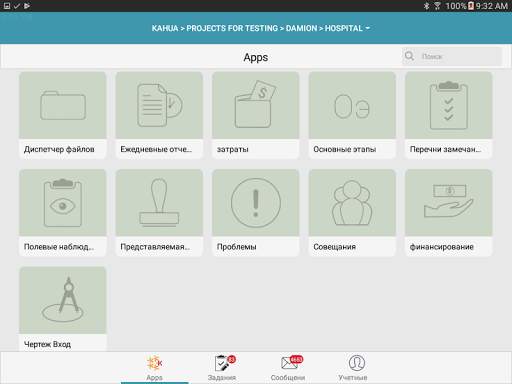Open the Перечни замечаний checklist icon
The image size is (512, 384).
448,105
